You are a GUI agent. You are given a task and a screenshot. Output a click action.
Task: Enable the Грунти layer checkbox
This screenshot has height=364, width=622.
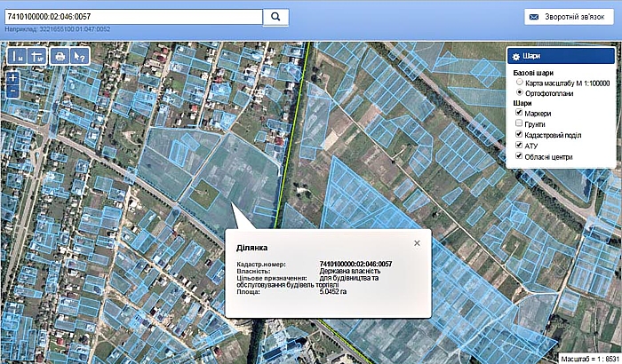519,124
